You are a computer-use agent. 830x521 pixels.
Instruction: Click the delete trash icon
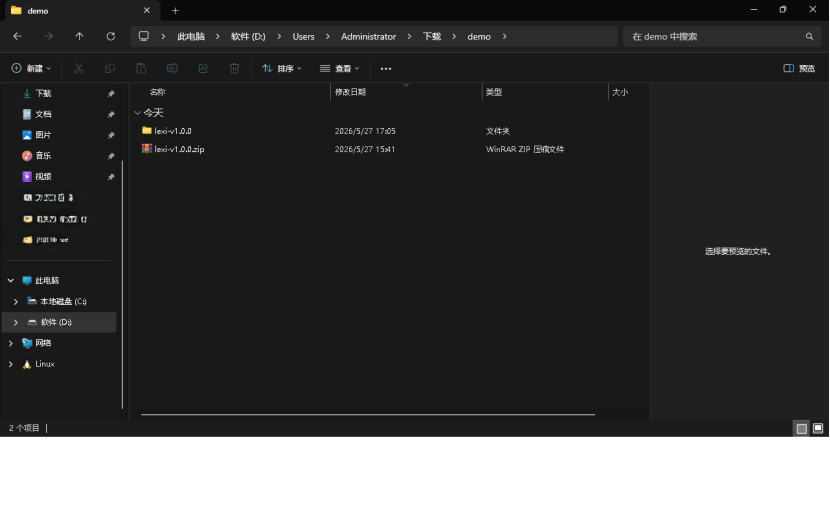click(x=234, y=68)
